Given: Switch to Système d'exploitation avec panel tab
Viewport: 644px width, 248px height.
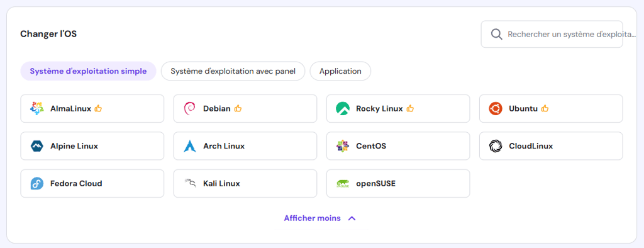Looking at the screenshot, I should tap(233, 71).
